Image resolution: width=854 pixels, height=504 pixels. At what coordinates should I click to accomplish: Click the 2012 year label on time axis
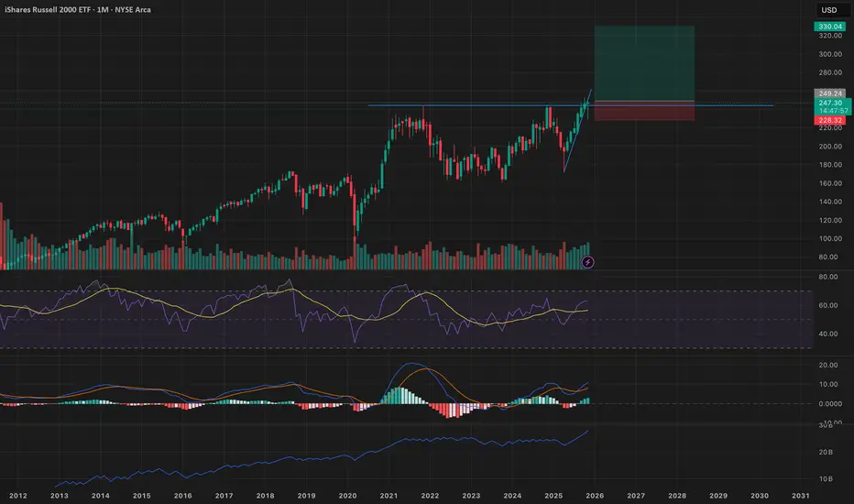tap(18, 495)
